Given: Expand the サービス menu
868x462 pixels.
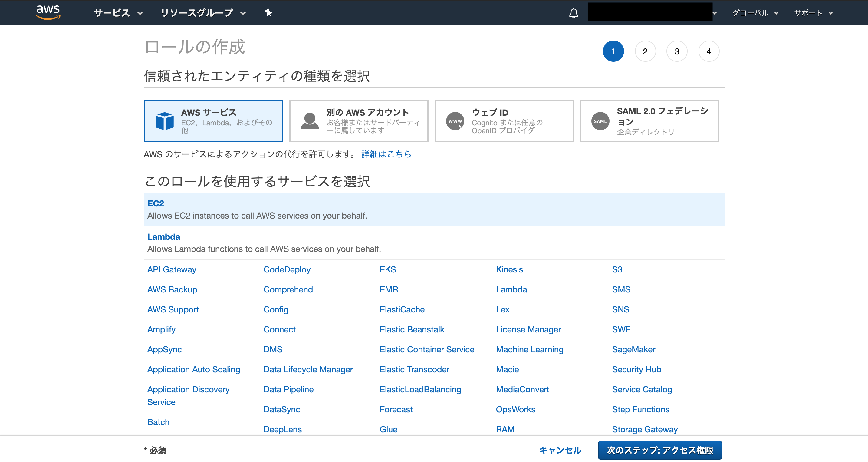Looking at the screenshot, I should (x=118, y=13).
